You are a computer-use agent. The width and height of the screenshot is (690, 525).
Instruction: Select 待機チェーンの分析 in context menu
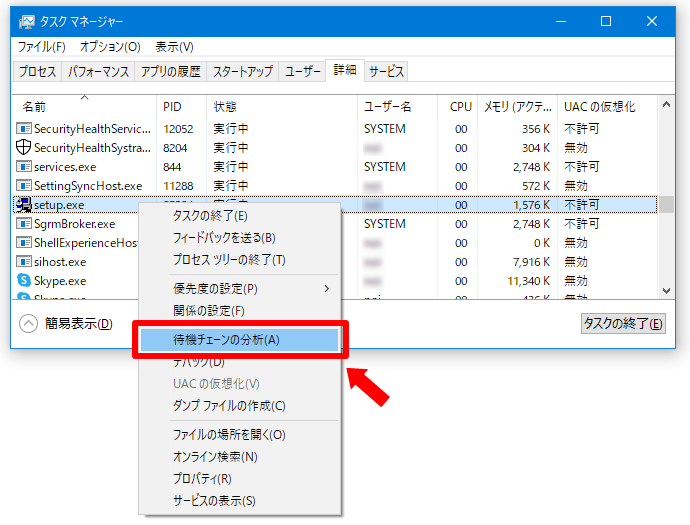point(225,340)
